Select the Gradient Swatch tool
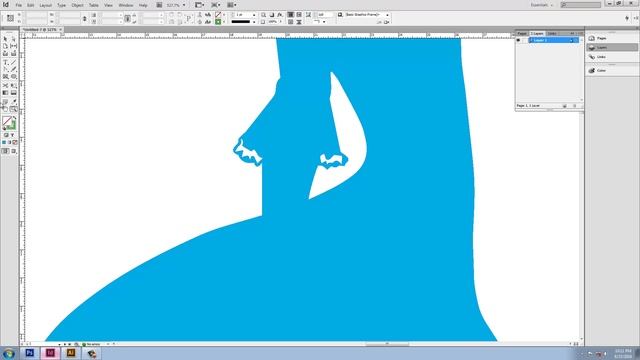Image resolution: width=640 pixels, height=360 pixels. tap(5, 93)
